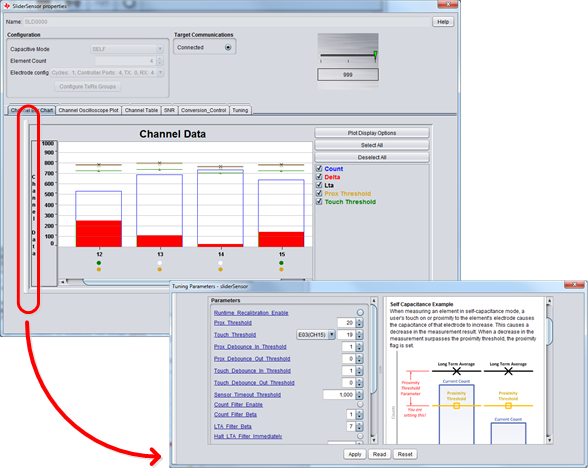Screen dimensions: 588x468
Task: Click the TI logo icon in title bar
Action: pos(6,6)
